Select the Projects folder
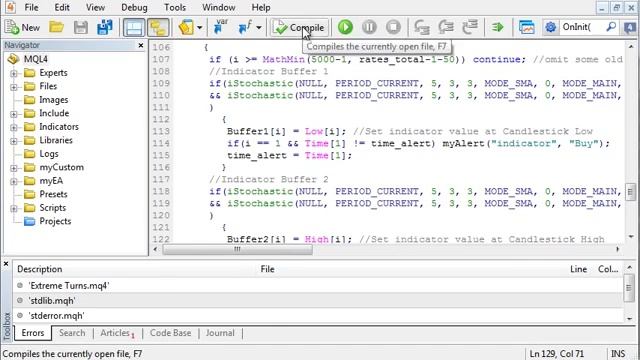Viewport: 640px width, 360px height. point(55,221)
